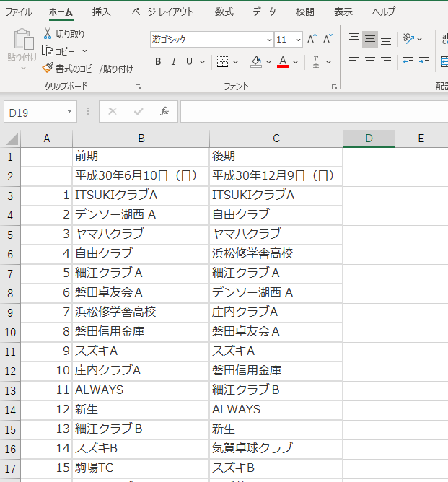Expand the Name Box dropdown arrow
The width and height of the screenshot is (448, 482).
point(69,111)
